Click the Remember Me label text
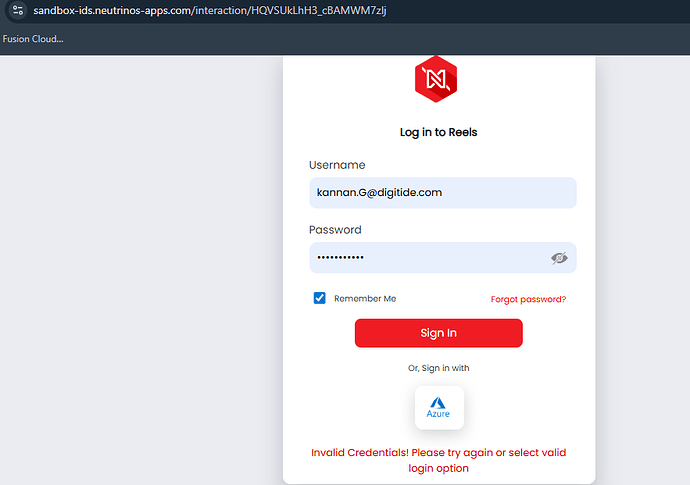 click(365, 298)
